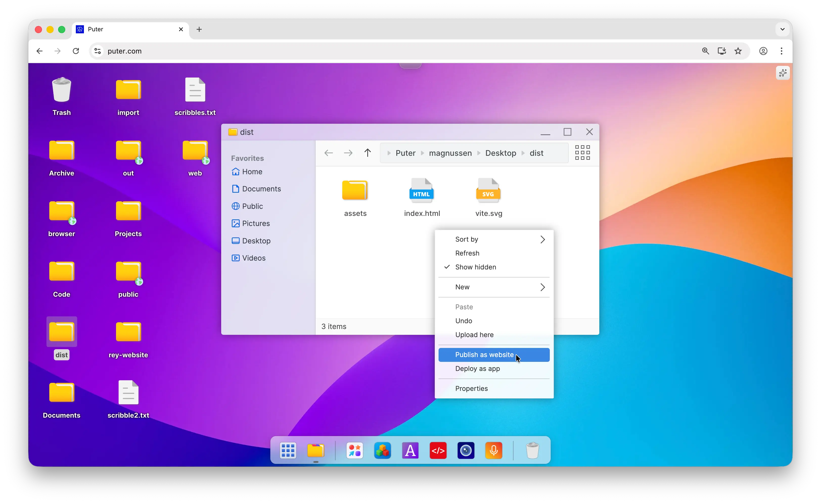Open the voice recorder app in the dock
Image resolution: width=821 pixels, height=504 pixels.
(x=494, y=450)
